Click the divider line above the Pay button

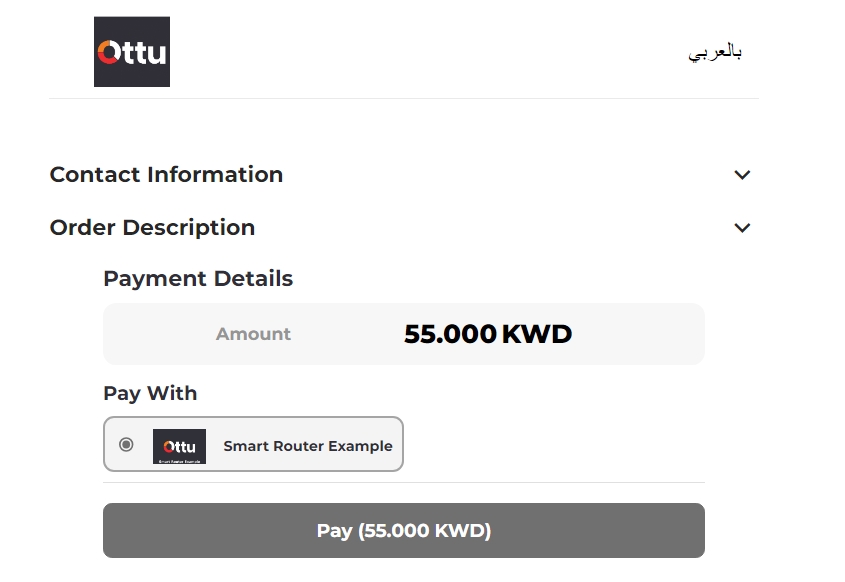coord(404,483)
